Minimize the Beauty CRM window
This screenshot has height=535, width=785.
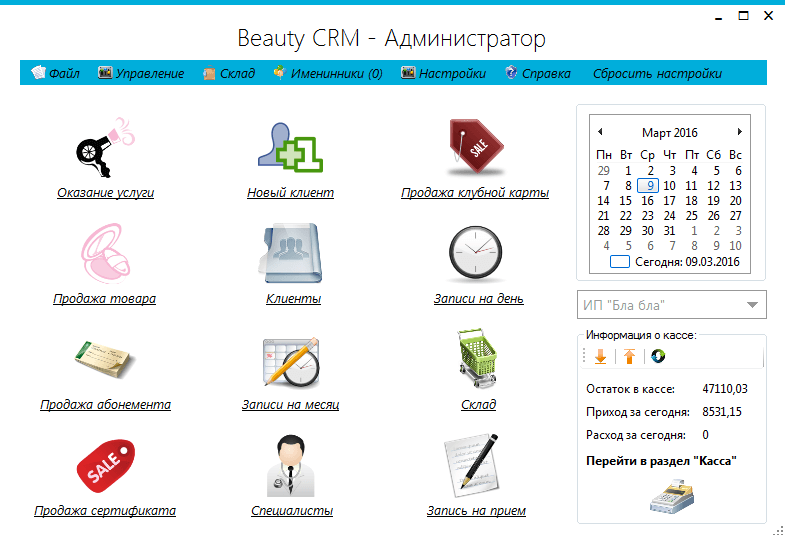[x=719, y=17]
